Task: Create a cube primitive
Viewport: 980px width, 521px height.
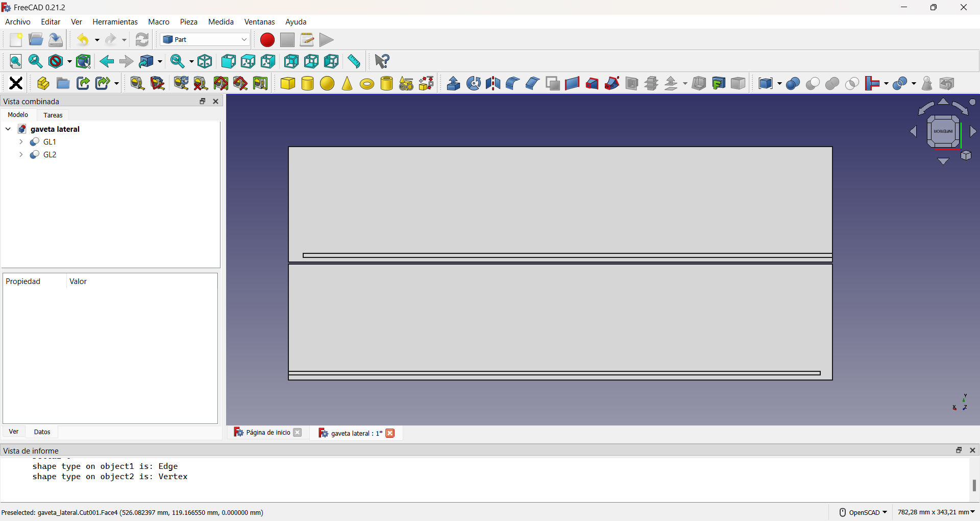Action: pos(288,83)
